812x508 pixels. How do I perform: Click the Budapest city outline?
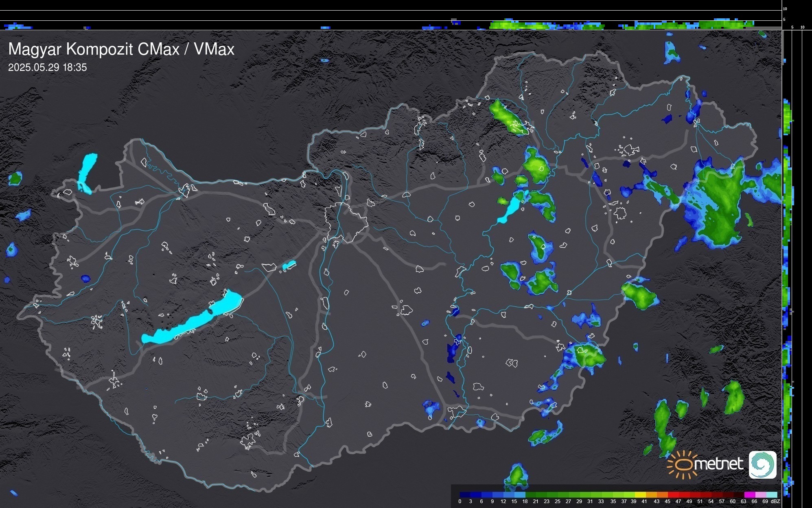(x=346, y=222)
